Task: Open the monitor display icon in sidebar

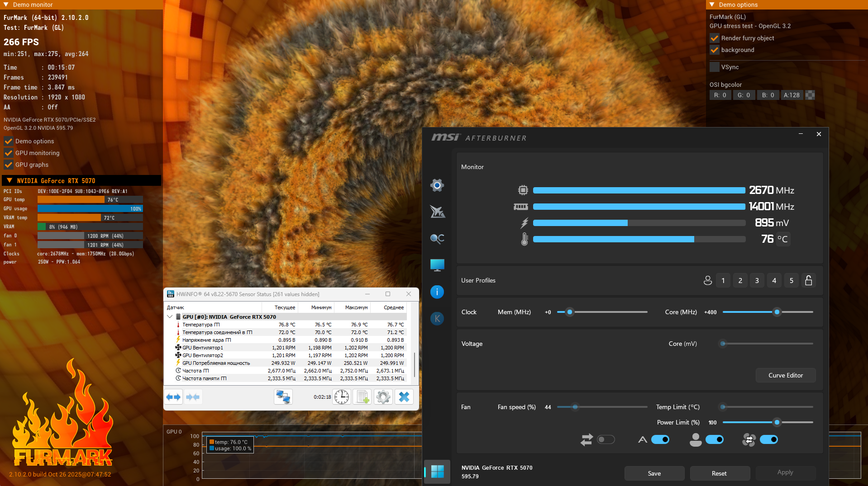Action: (437, 265)
